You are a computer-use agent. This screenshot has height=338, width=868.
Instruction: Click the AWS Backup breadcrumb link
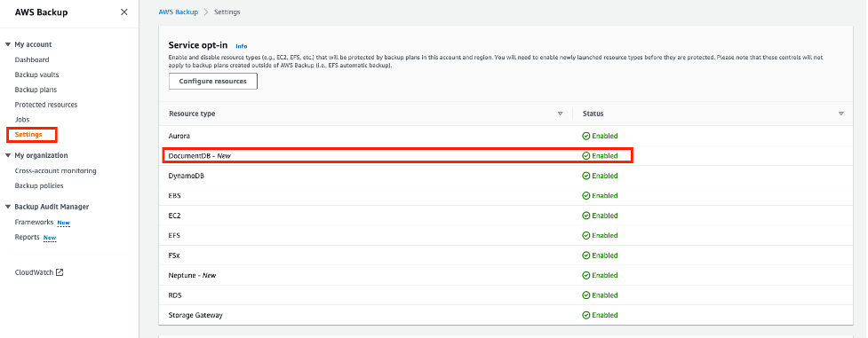179,12
